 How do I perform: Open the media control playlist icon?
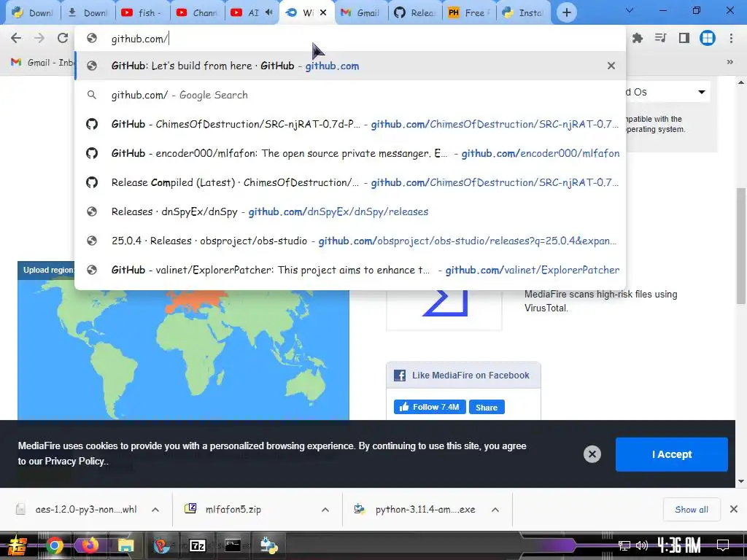point(660,38)
